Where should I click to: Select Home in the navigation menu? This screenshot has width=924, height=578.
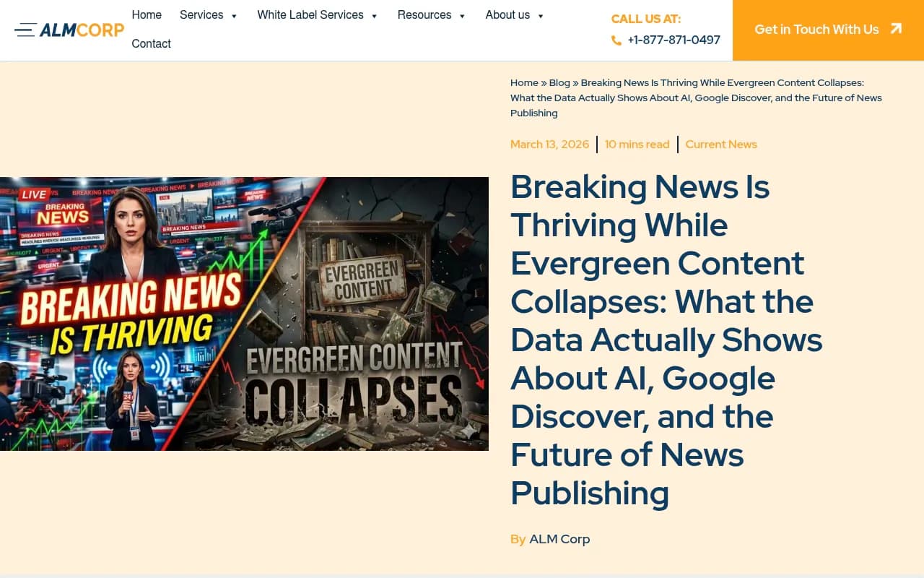147,14
